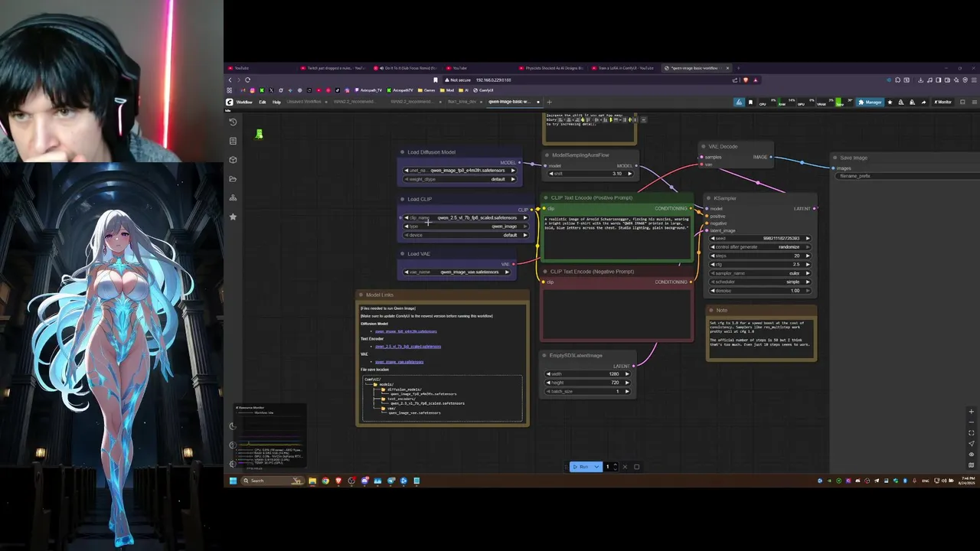
Task: Open Windows Start menu
Action: coord(233,481)
